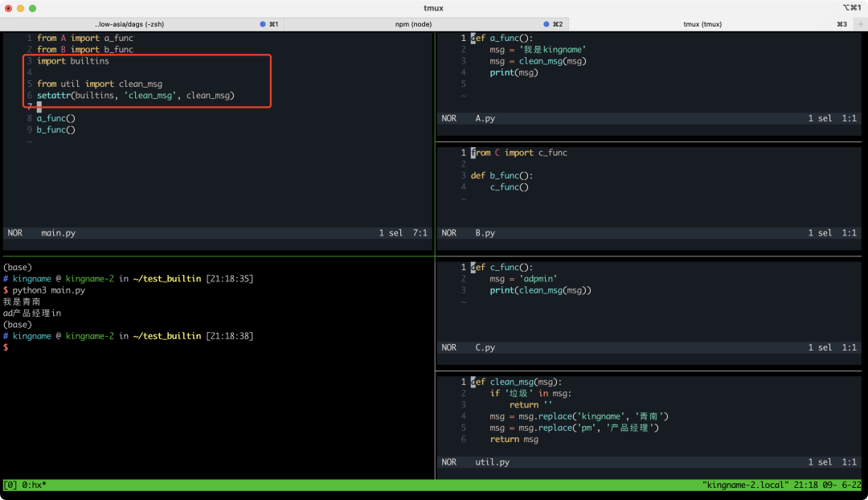868x500 pixels.
Task: Open a new tab with plus button
Action: 860,24
